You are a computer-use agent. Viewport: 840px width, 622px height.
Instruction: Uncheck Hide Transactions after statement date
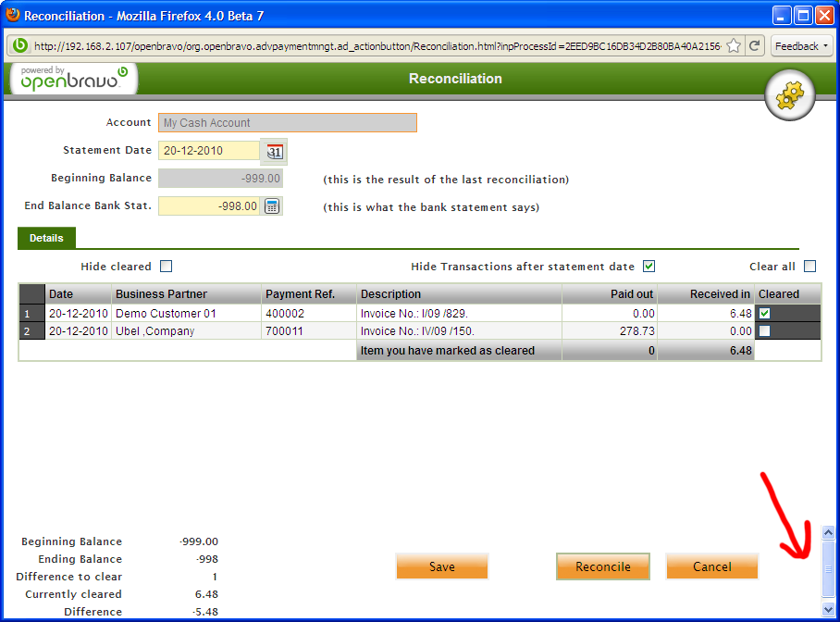point(649,267)
